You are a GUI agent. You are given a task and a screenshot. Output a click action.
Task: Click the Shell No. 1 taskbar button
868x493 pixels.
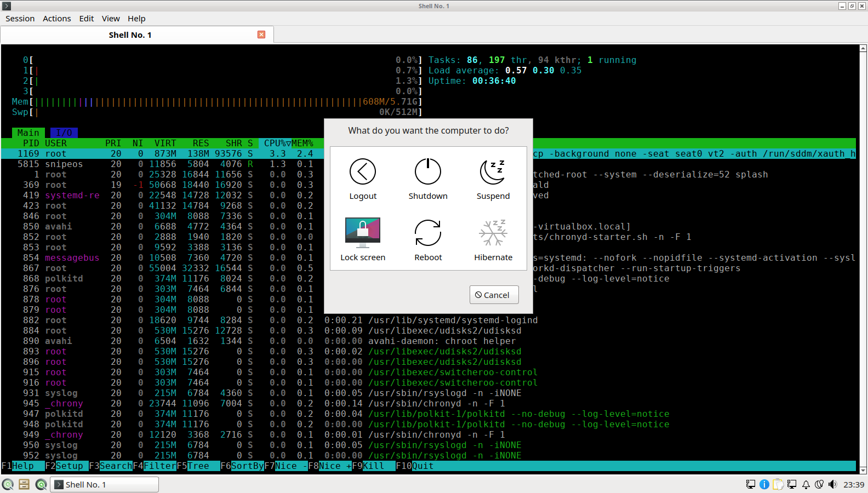[105, 484]
